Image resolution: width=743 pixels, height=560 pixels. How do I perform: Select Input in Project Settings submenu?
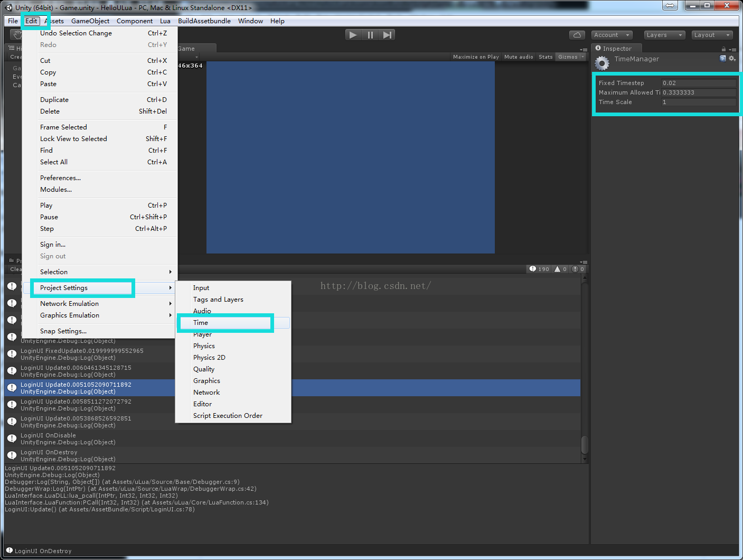[233, 288]
